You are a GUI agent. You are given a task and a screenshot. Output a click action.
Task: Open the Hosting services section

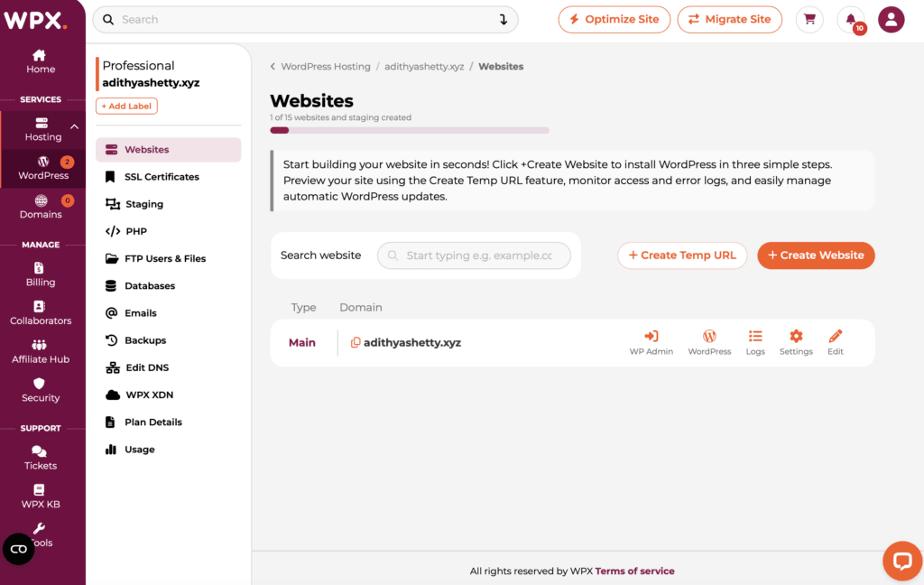coord(42,129)
